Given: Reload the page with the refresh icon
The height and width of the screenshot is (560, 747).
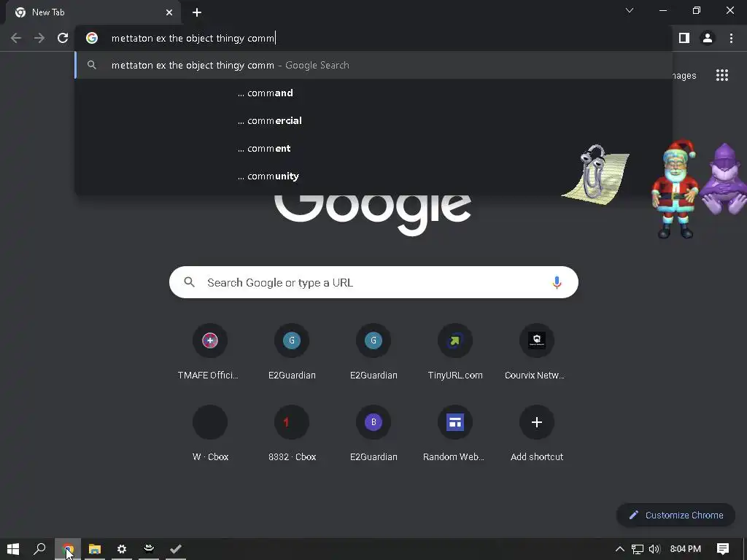Looking at the screenshot, I should coord(63,38).
